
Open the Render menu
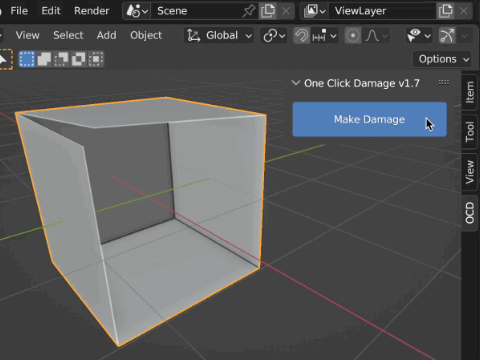coord(92,11)
